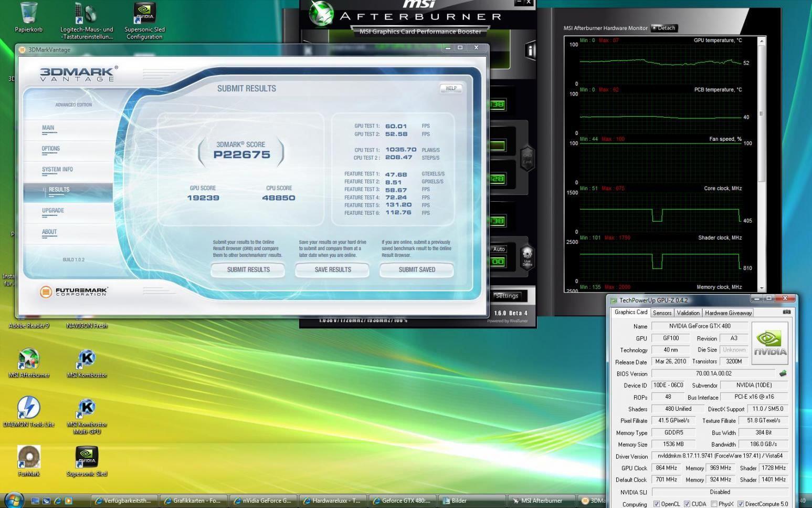The height and width of the screenshot is (508, 812).
Task: Click the BIOS Version field 70.00.1A.00.02
Action: click(713, 374)
